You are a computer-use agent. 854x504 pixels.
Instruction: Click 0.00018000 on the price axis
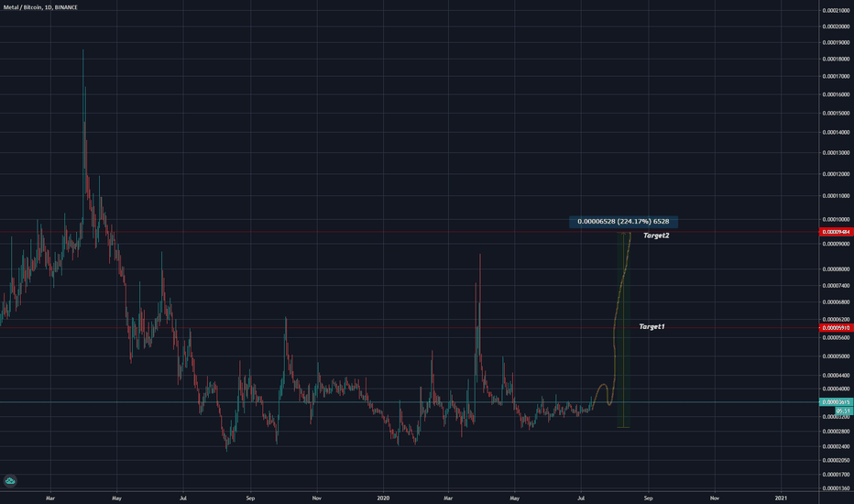coord(836,59)
